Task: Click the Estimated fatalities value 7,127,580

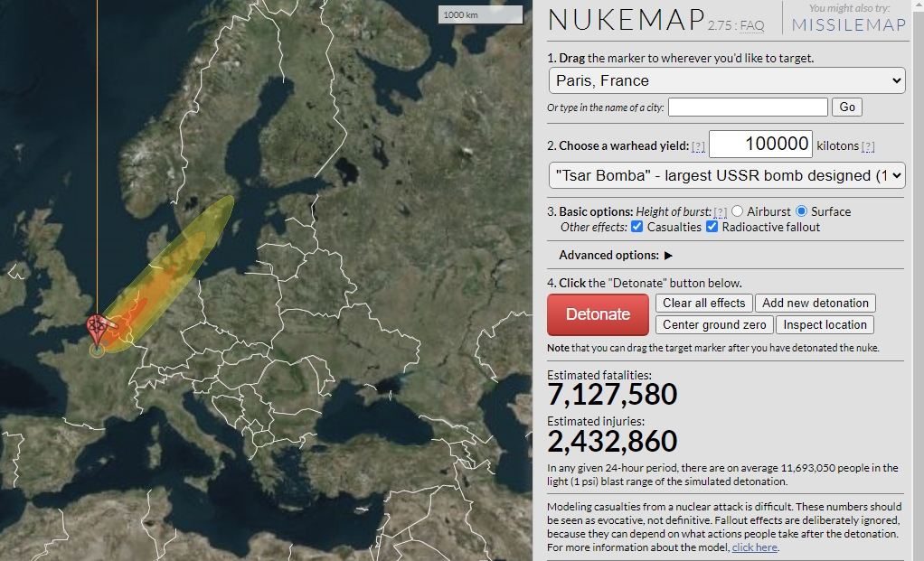Action: 612,395
